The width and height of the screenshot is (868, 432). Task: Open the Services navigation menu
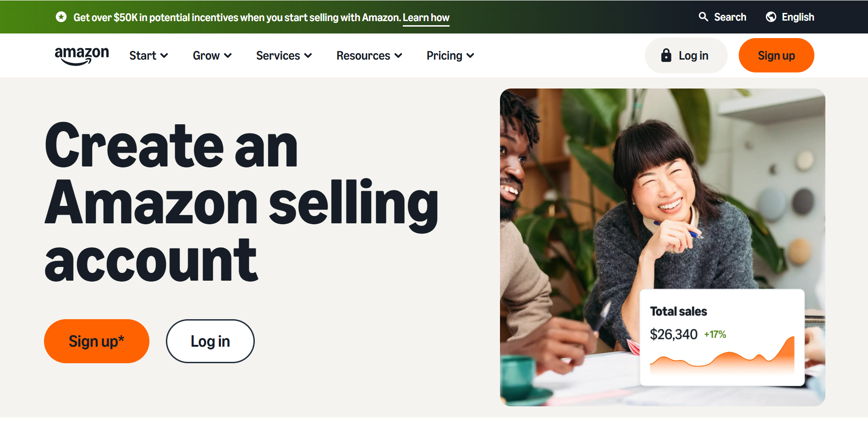[278, 55]
